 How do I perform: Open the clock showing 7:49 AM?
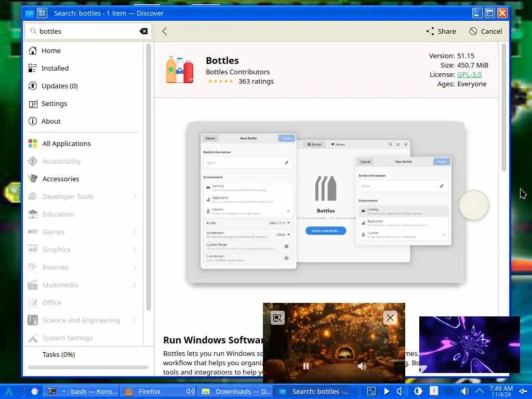(501, 392)
